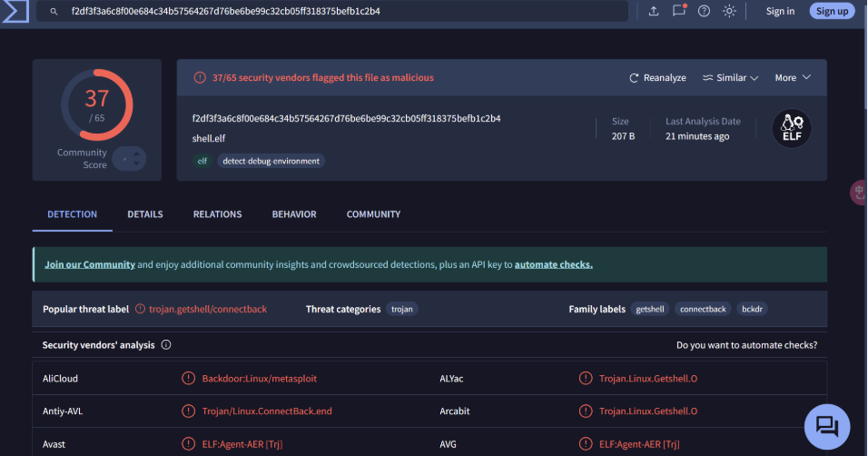Click the alert icon in Antiy-AVL row
This screenshot has width=868, height=456.
188,411
